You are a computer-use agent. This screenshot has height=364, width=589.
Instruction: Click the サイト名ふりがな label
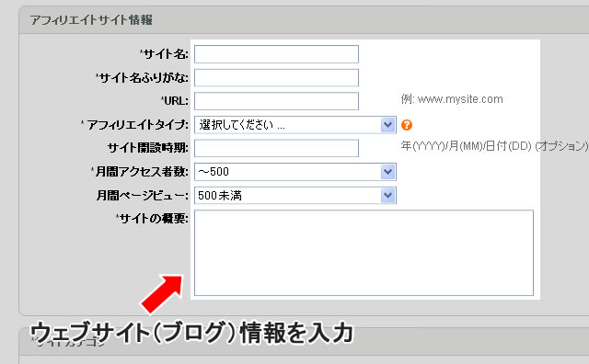coord(142,78)
